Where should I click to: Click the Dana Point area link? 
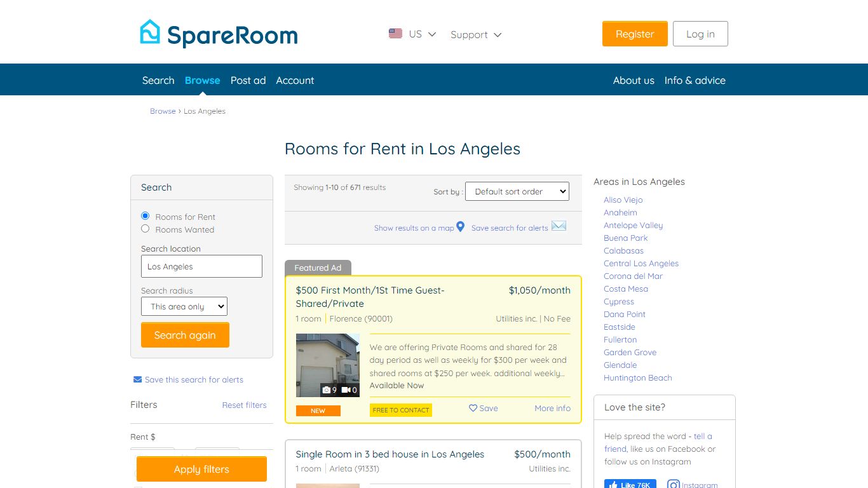point(625,314)
